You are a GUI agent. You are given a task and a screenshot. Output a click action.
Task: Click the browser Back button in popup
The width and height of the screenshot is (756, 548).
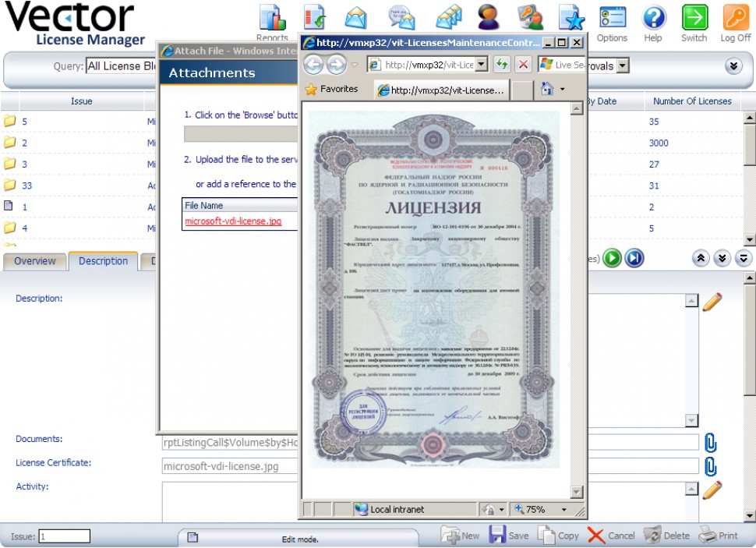pyautogui.click(x=313, y=64)
